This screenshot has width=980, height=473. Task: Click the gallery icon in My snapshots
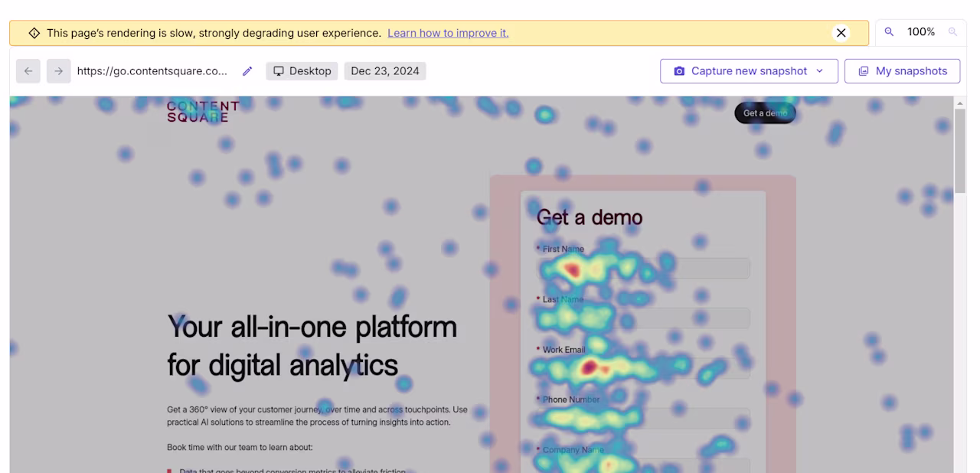point(864,71)
